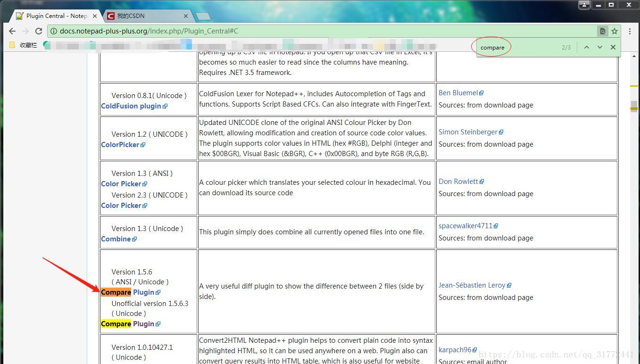
Task: Click the find-in-page icon in address bar
Action: [603, 31]
